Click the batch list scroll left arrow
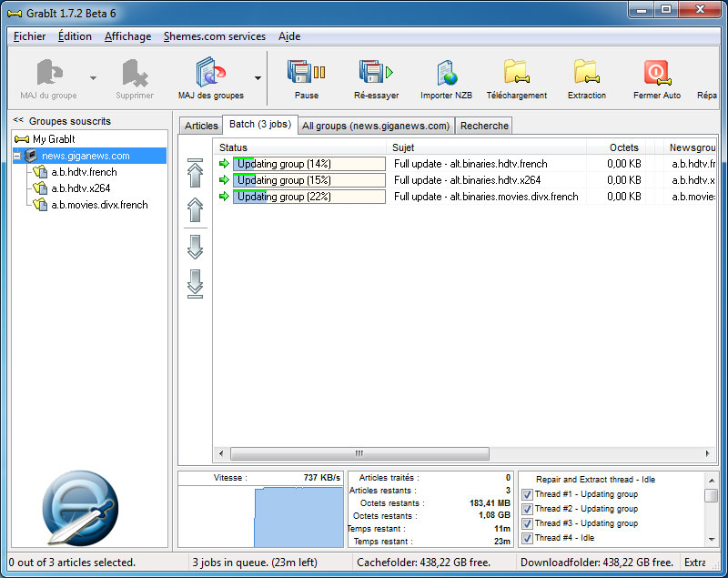Viewport: 728px width, 578px height. pos(221,453)
